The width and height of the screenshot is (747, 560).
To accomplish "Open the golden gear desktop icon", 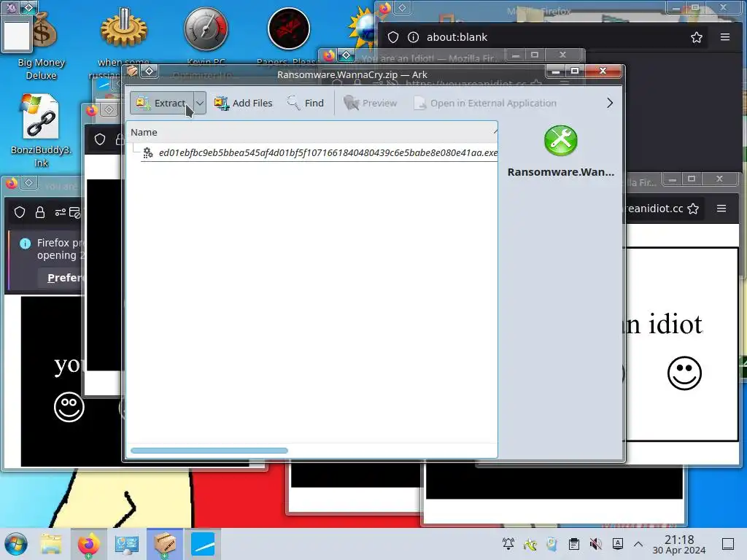I will click(123, 28).
